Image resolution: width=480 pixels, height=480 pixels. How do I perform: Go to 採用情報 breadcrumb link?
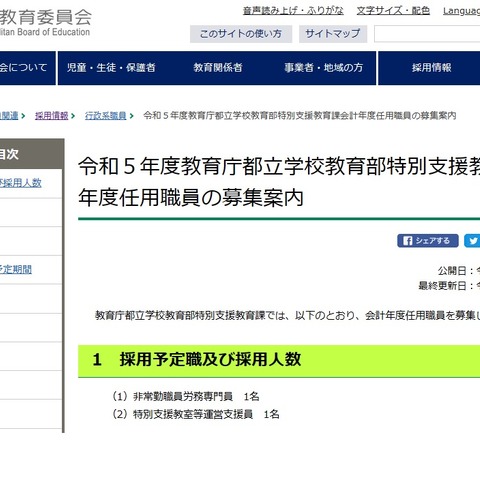(x=52, y=116)
